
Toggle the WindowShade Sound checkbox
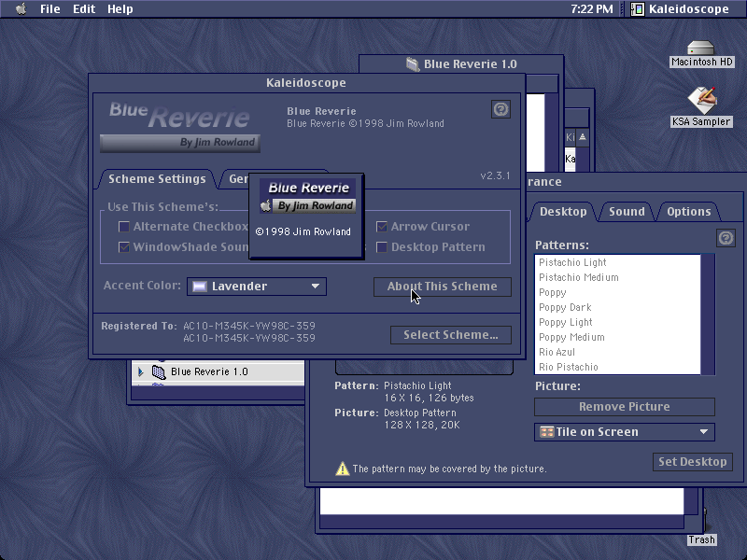click(124, 247)
